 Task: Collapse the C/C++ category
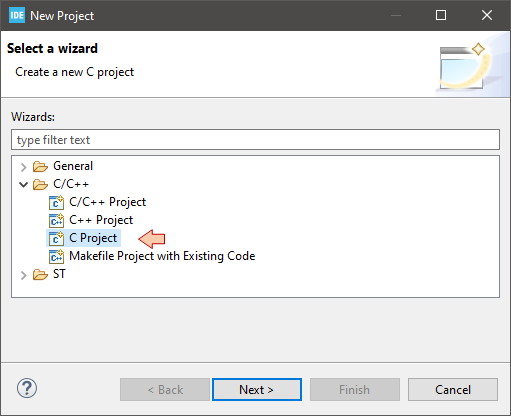pyautogui.click(x=23, y=184)
